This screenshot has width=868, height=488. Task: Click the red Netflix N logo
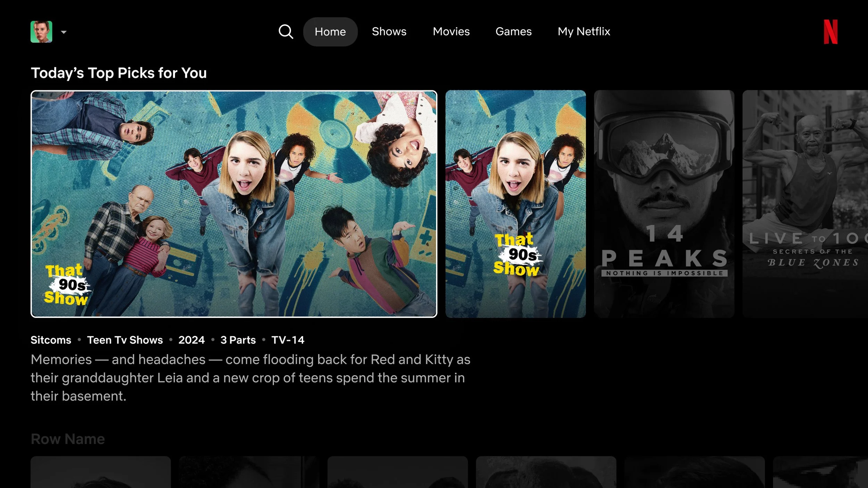click(830, 32)
